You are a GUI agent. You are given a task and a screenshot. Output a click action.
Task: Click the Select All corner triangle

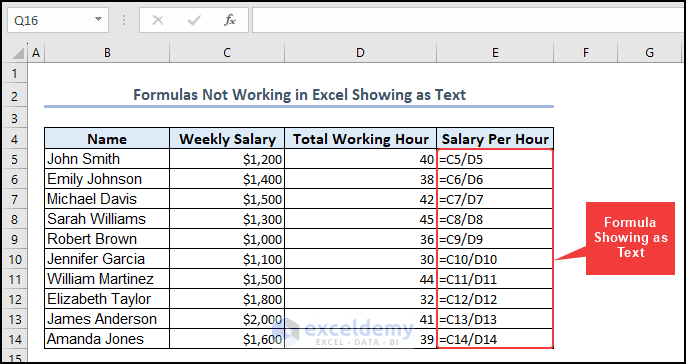point(18,53)
